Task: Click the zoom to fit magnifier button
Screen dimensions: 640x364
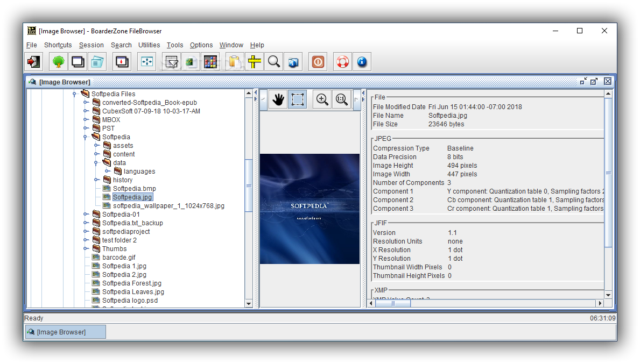Action: 342,99
